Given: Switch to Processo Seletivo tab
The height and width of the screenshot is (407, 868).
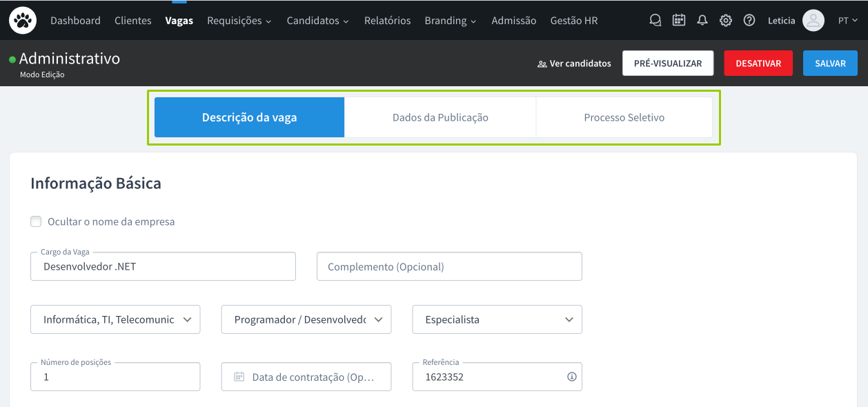Looking at the screenshot, I should pos(624,117).
